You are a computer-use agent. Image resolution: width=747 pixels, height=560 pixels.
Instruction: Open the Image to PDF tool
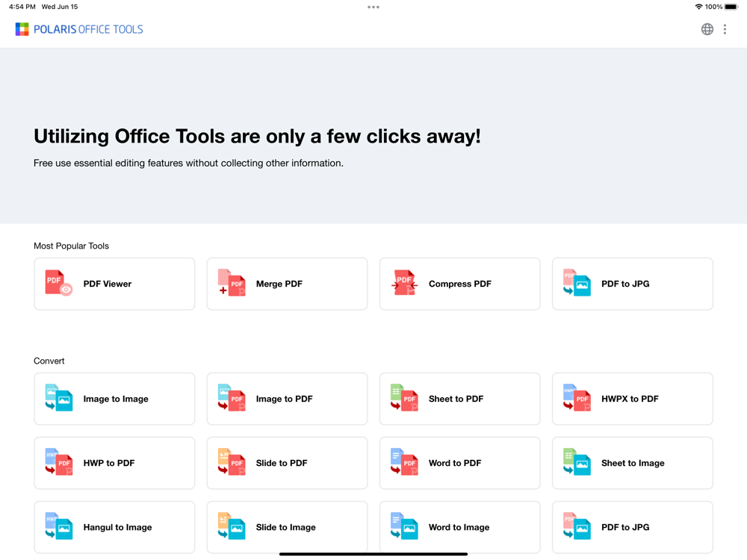click(287, 399)
